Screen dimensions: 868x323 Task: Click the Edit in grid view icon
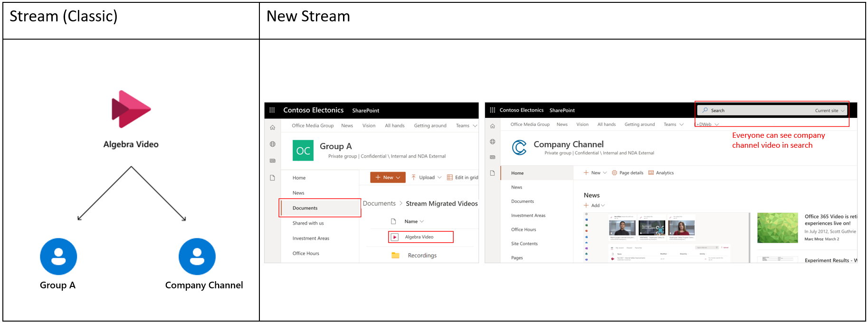click(449, 178)
